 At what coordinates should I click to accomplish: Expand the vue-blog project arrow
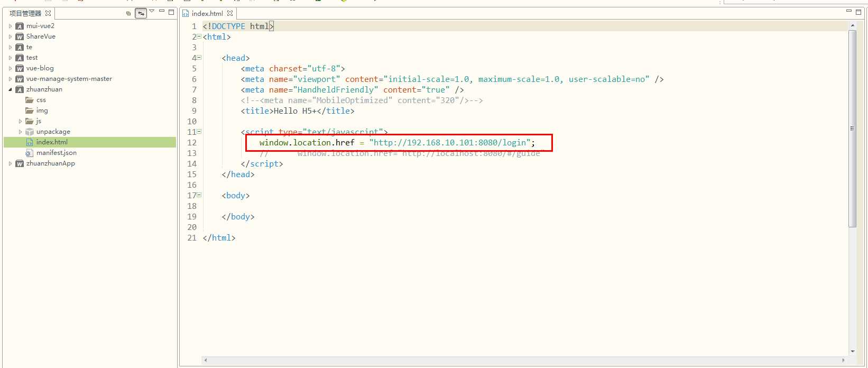click(10, 68)
